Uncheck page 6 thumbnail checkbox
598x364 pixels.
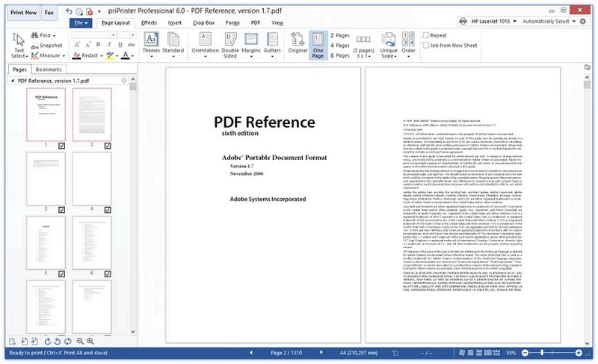click(x=108, y=274)
